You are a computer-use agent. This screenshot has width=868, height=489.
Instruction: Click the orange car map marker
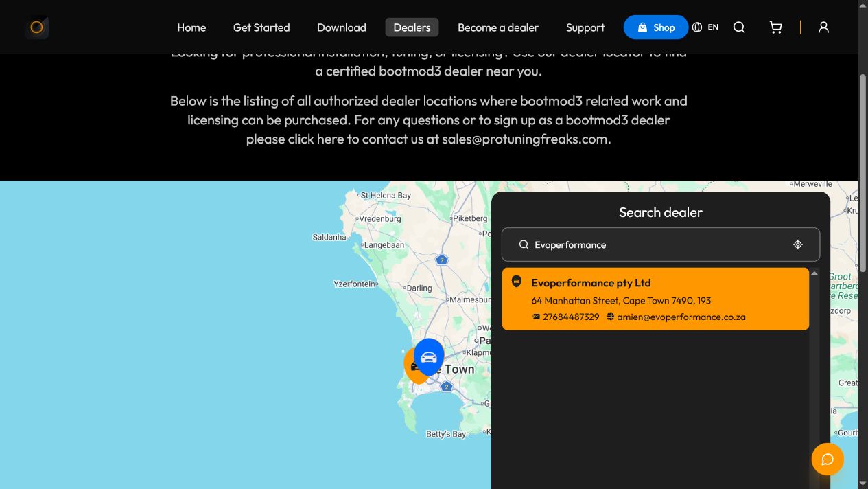[x=412, y=366]
